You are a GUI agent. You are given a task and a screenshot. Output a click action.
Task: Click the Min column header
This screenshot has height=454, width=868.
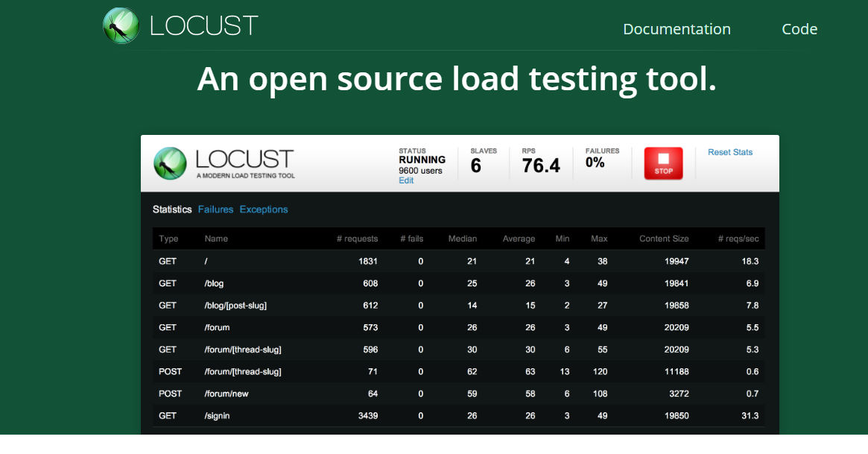click(563, 239)
